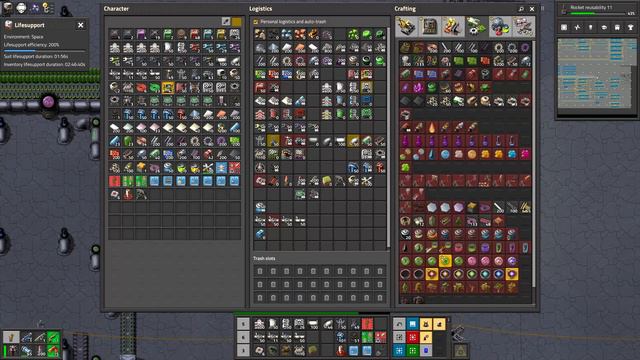Select the third quickbar row selector

[x=243, y=351]
